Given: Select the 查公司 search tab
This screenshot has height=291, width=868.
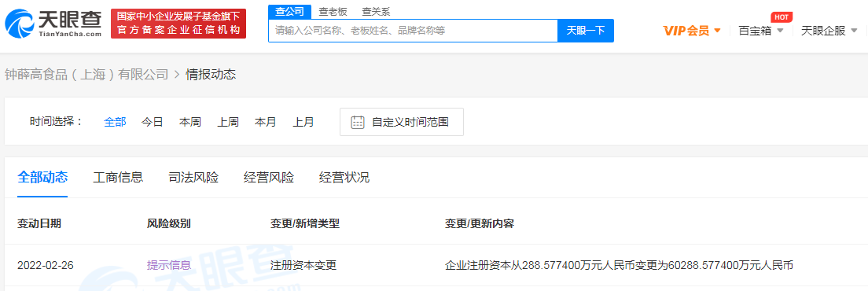Looking at the screenshot, I should click(x=289, y=11).
